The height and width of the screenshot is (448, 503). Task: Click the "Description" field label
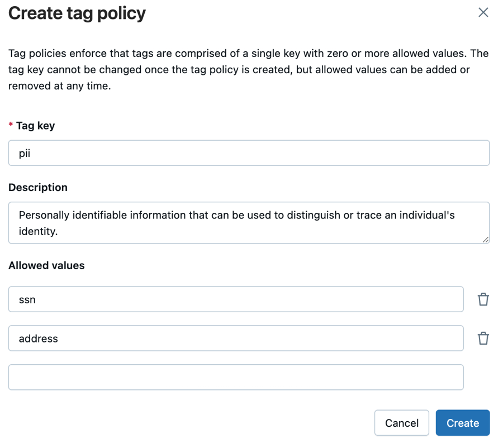click(38, 188)
